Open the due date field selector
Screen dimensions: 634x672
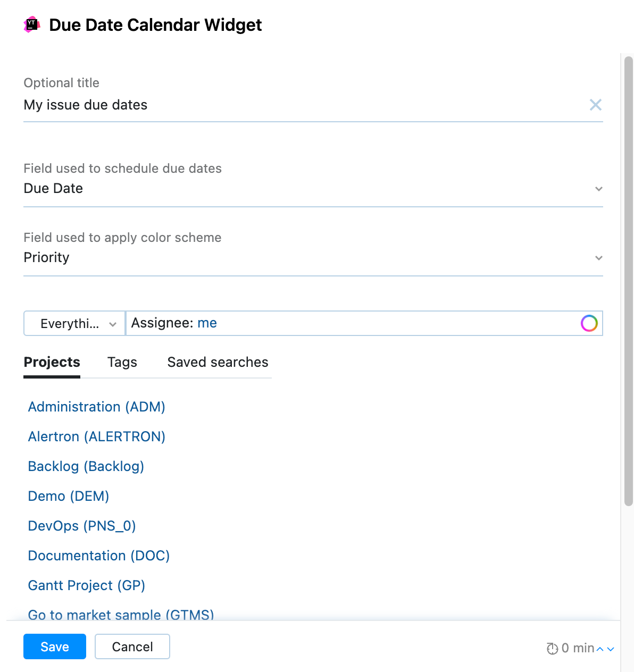click(213, 188)
